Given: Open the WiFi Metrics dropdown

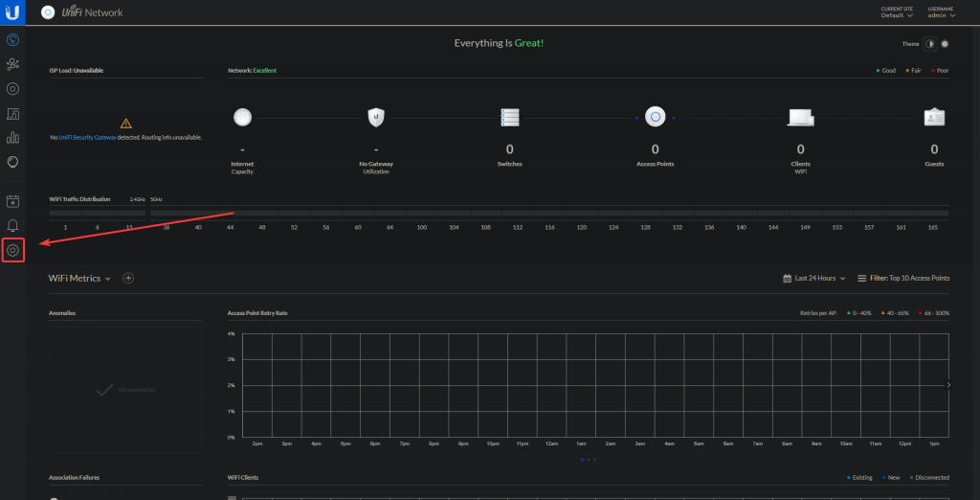Looking at the screenshot, I should pyautogui.click(x=80, y=278).
